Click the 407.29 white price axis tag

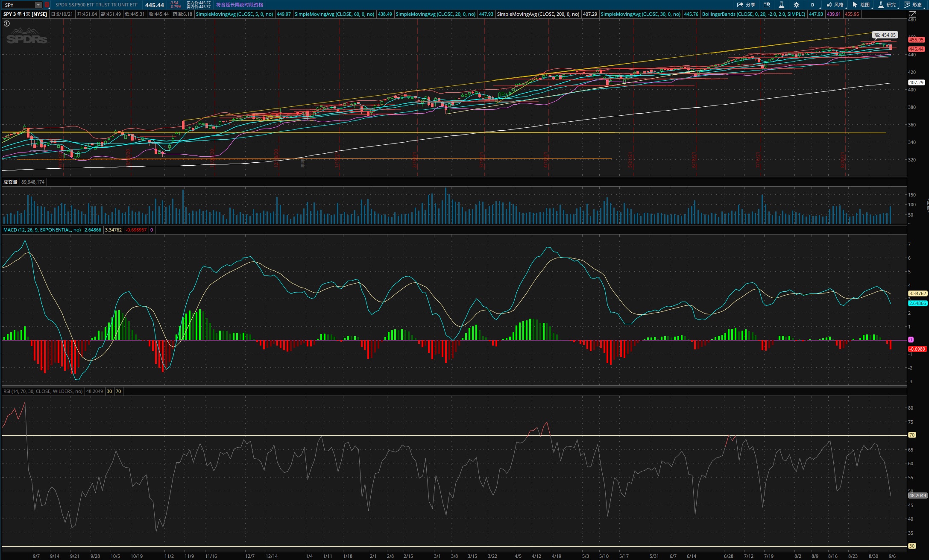click(916, 82)
